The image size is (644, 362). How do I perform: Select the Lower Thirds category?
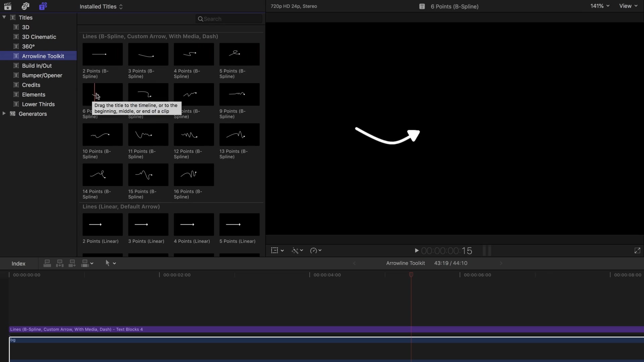click(38, 104)
